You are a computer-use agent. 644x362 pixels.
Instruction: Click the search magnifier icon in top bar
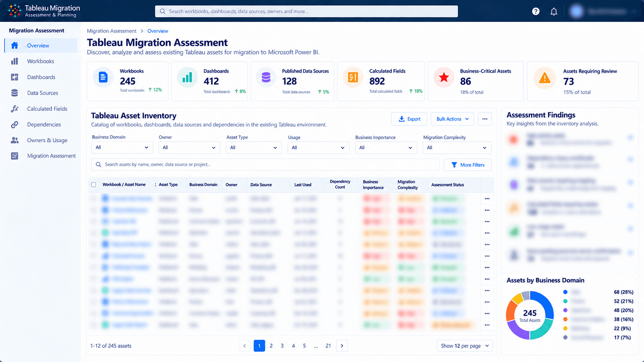click(163, 11)
